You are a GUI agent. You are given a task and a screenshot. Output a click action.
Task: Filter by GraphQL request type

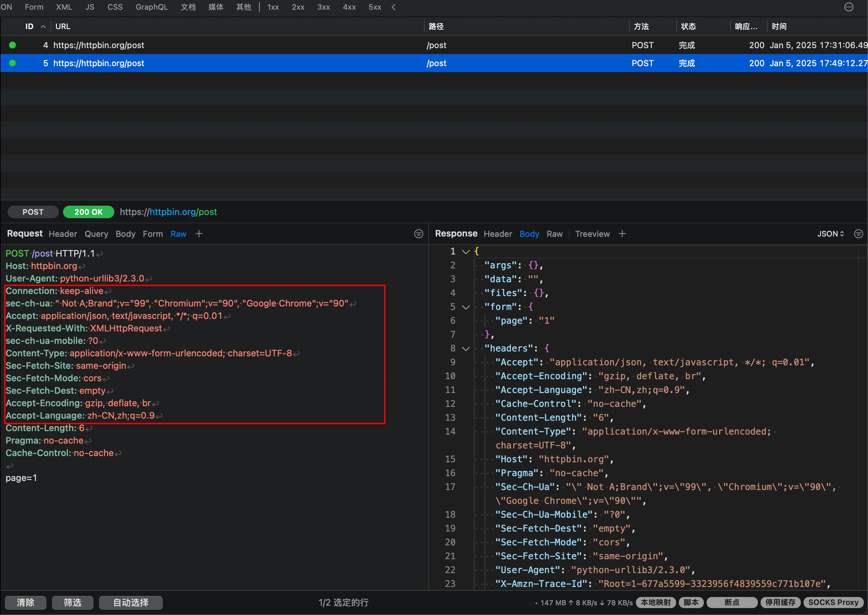click(151, 7)
